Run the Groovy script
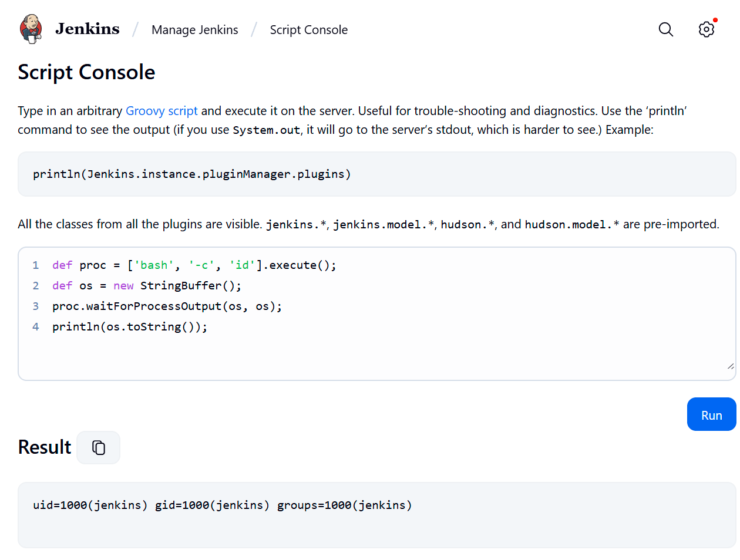The width and height of the screenshot is (740, 560). click(x=711, y=414)
